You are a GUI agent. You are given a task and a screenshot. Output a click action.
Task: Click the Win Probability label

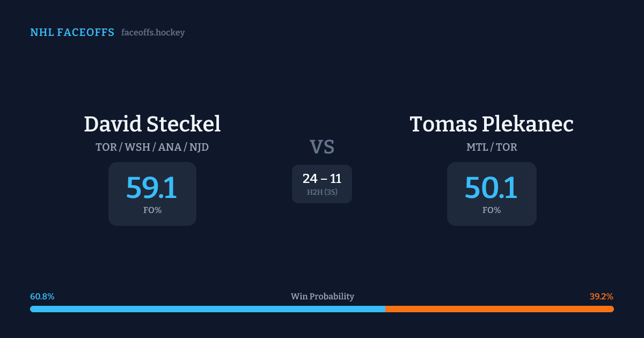coord(322,296)
